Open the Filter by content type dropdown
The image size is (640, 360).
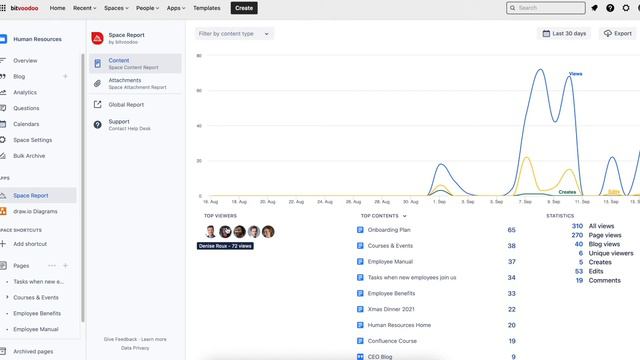tap(234, 33)
